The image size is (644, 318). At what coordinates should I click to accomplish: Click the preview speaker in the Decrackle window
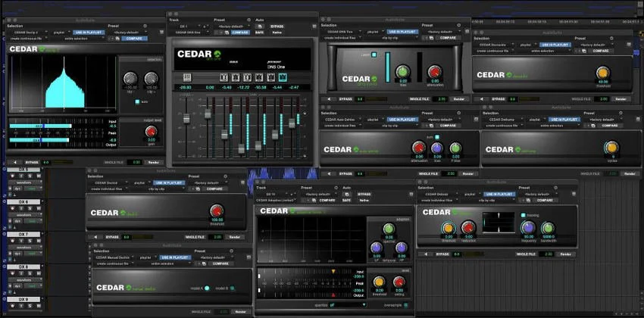coord(480,99)
